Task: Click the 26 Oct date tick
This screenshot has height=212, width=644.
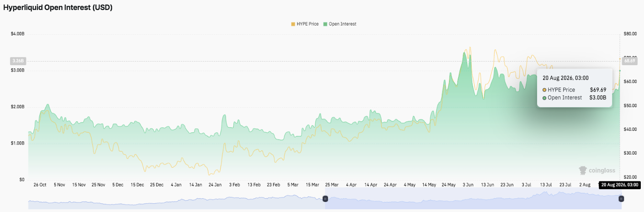Action: pos(40,185)
